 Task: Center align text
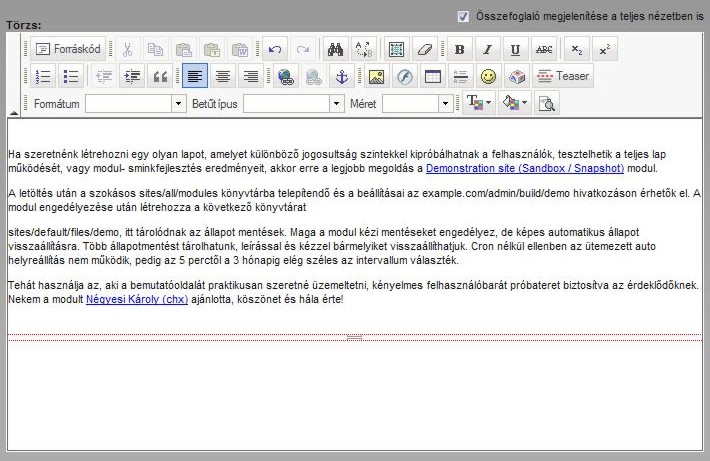[223, 76]
